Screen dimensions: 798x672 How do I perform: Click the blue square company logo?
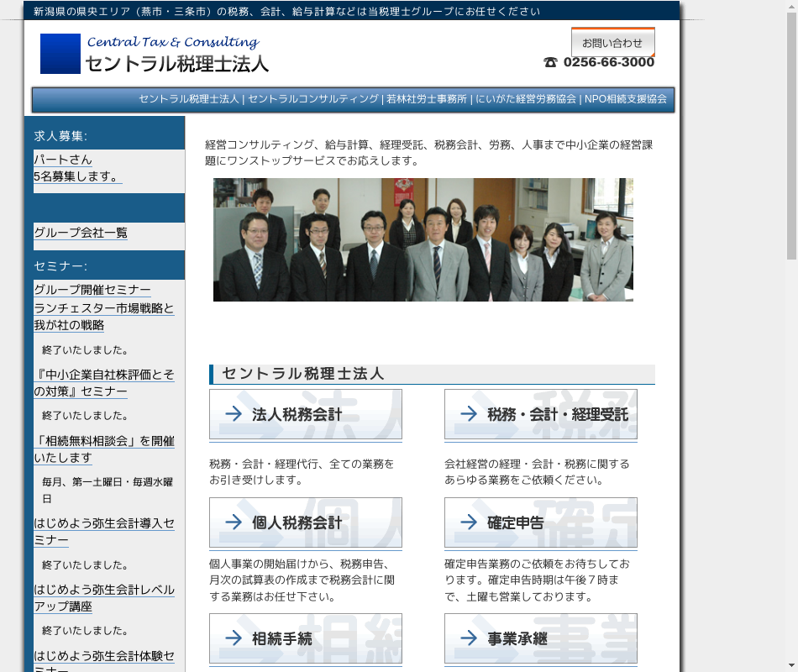[60, 54]
